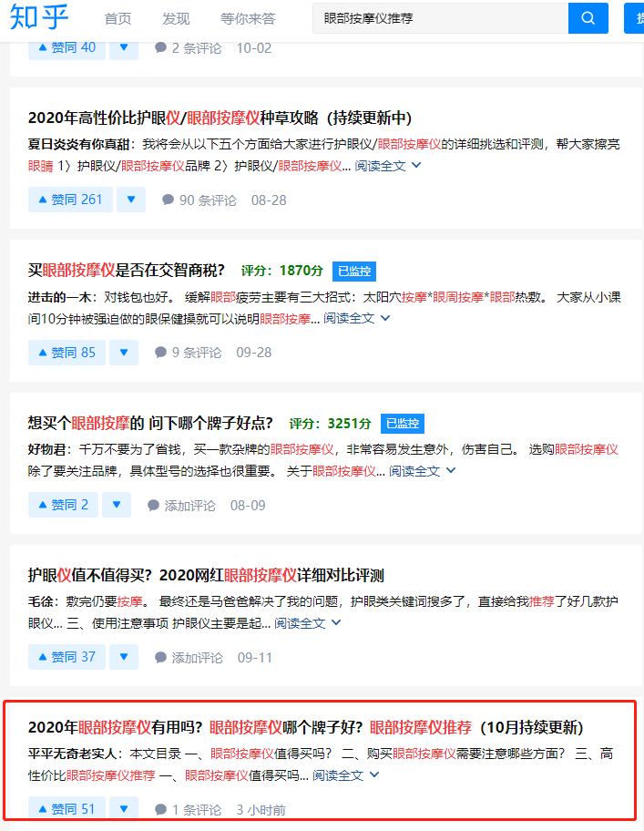Click timestamp 3 小时前
This screenshot has height=831, width=644.
(261, 810)
